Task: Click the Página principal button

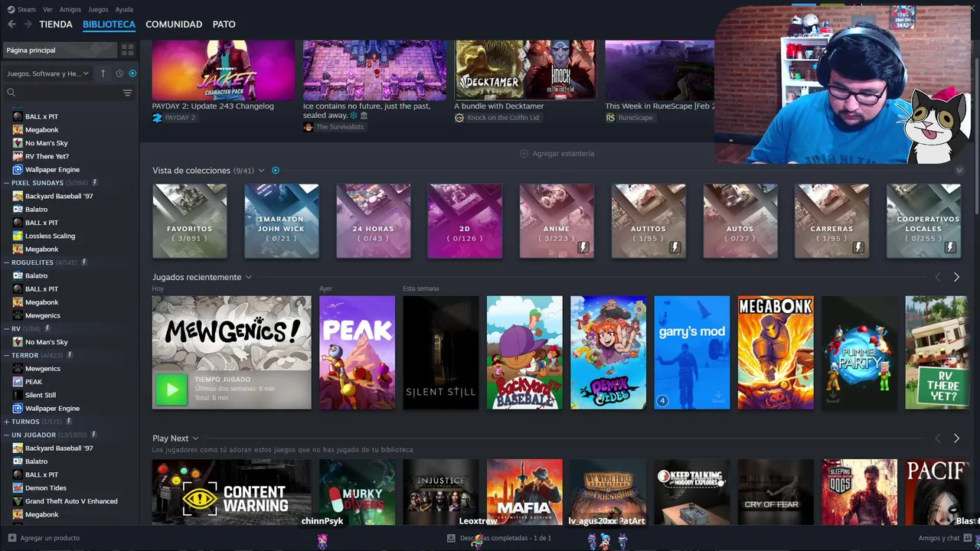Action: coord(60,50)
